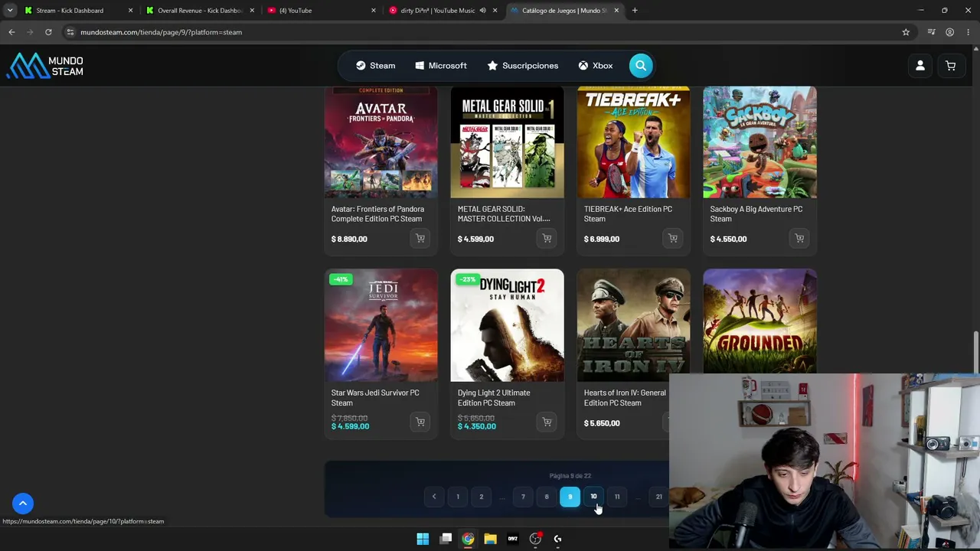Viewport: 980px width, 551px height.
Task: Open Sackboy A Big Adventure PC Steam title
Action: click(x=756, y=214)
